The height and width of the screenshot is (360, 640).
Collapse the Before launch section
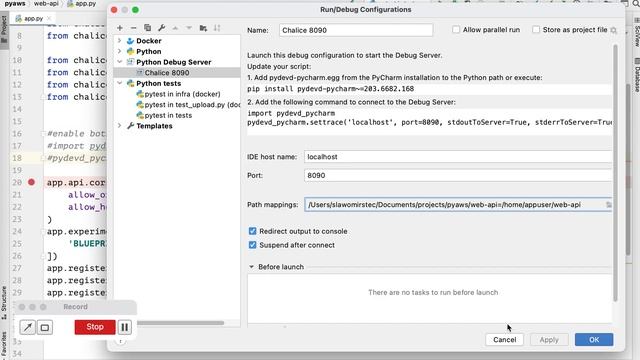click(251, 267)
